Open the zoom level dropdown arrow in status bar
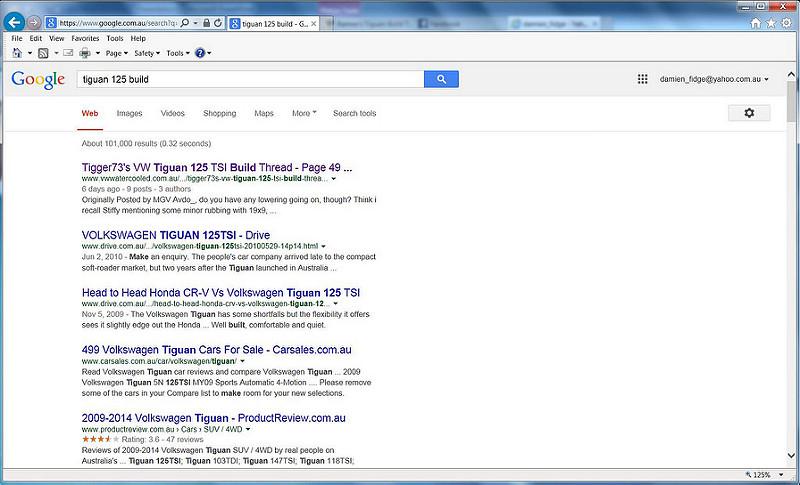The width and height of the screenshot is (800, 485). [781, 475]
